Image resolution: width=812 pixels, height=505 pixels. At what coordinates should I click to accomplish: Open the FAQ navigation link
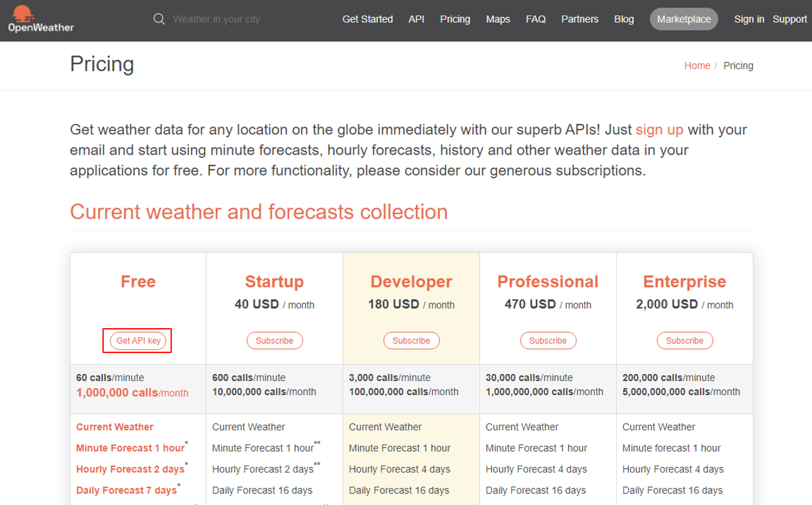pos(536,19)
